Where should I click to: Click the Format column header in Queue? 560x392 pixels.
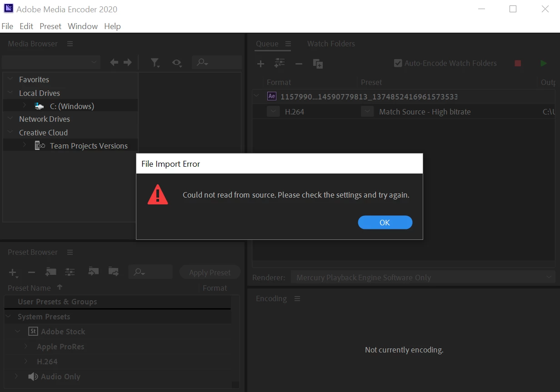279,82
